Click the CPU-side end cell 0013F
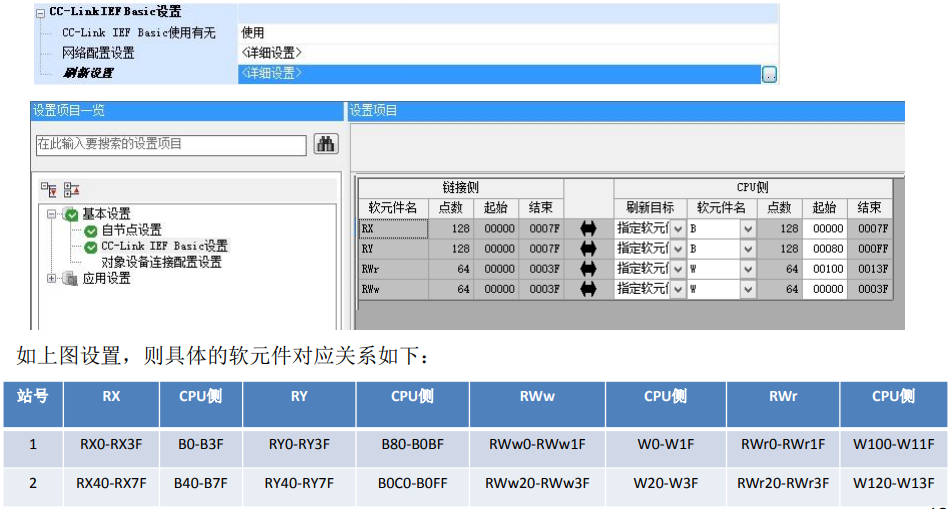This screenshot has width=952, height=509. (871, 269)
